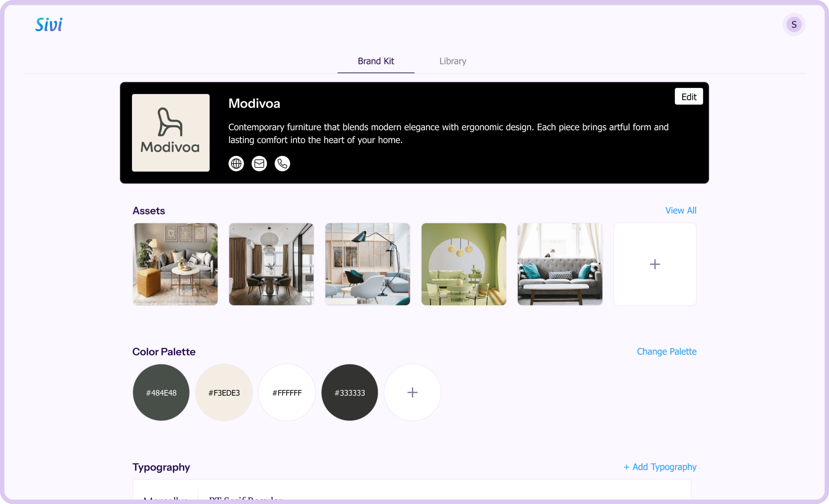Open the green room asset image

pos(464,264)
